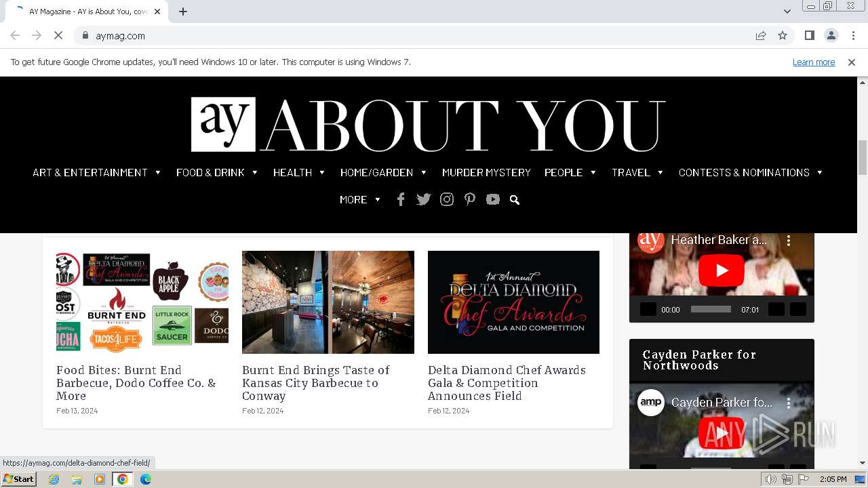Viewport: 868px width, 488px height.
Task: Open the Chrome tab search chevron
Action: [x=787, y=12]
